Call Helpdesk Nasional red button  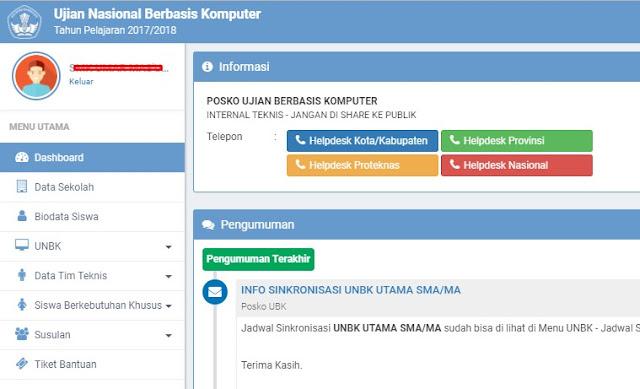[x=517, y=165]
